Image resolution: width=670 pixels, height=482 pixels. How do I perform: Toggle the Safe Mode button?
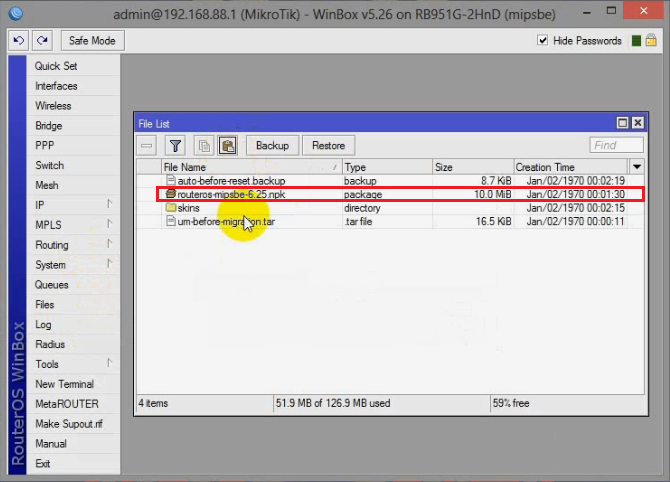pos(92,41)
